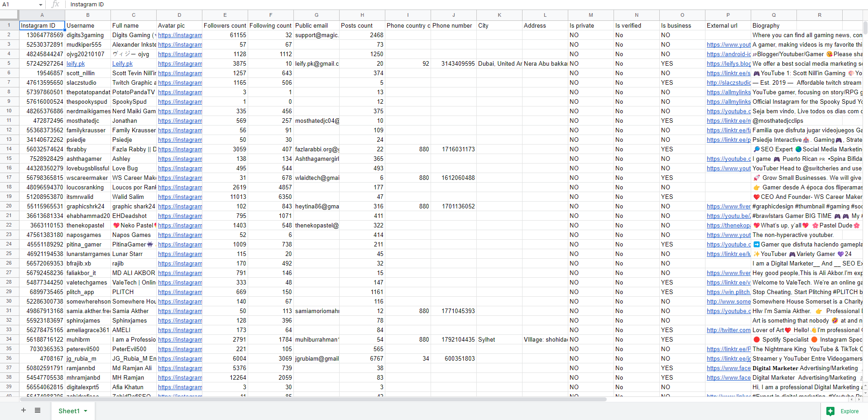Select the 'Nera Abu bakka' address cell
This screenshot has height=420, width=868.
pos(545,63)
